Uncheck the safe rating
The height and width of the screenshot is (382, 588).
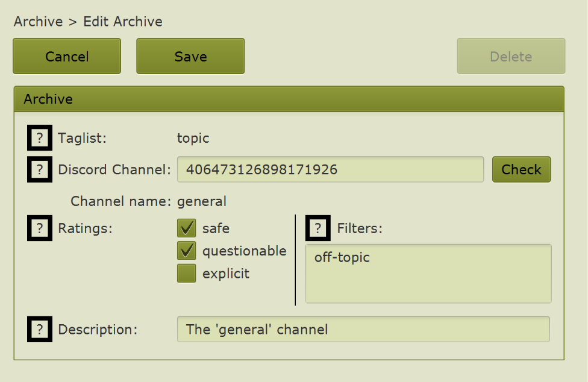[186, 228]
